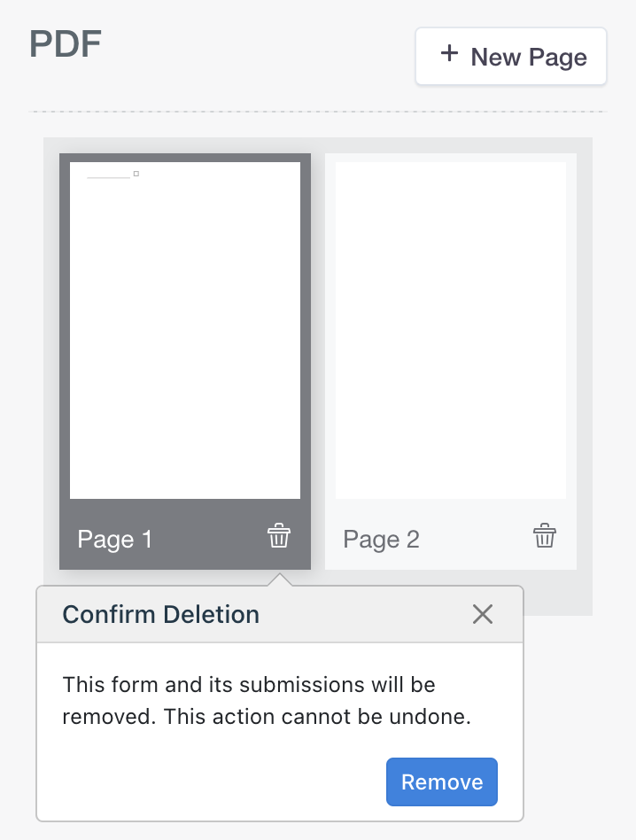Screen dimensions: 636x840
Task: Click the trash icon on Page 1
Action: 279,536
